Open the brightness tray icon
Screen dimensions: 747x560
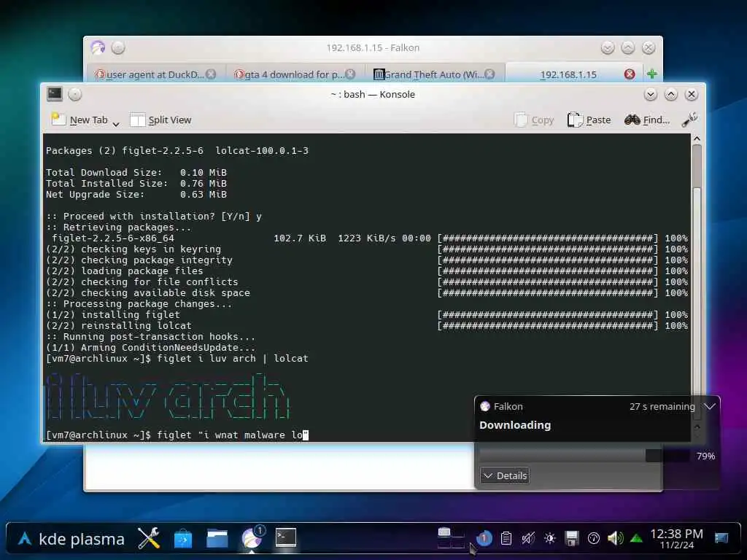tap(550, 539)
